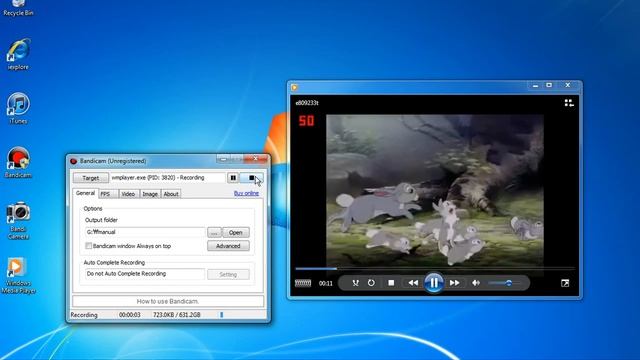Click the How to use Bandicam bar
640x360 pixels.
pos(168,301)
